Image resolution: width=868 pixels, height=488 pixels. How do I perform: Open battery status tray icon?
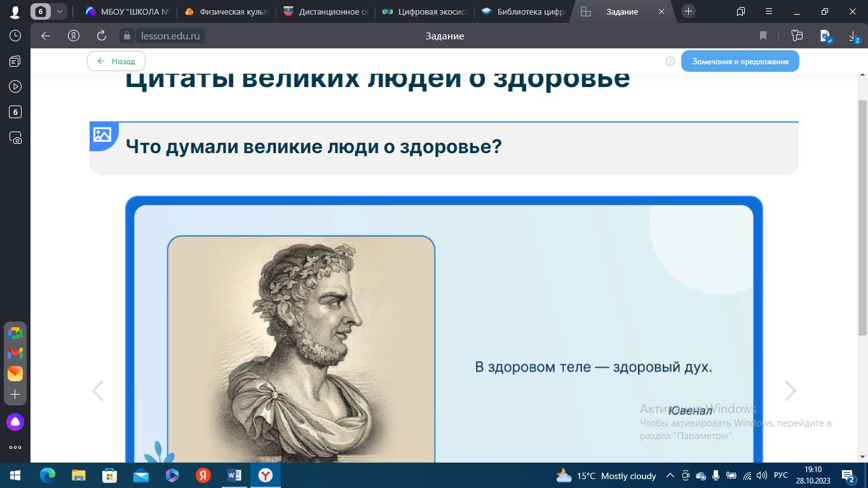731,476
